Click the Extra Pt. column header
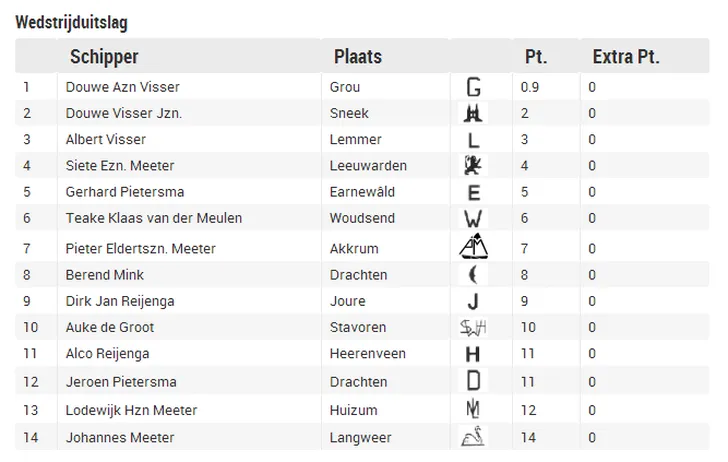Viewport: 728px width, 462px height. (x=626, y=57)
